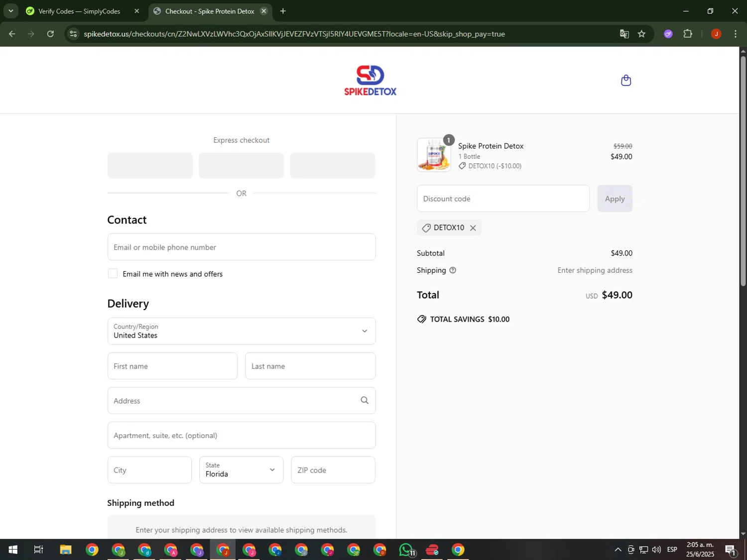Click the TOTAL SAVINGS $10.00 text
The image size is (747, 560).
[x=470, y=319]
